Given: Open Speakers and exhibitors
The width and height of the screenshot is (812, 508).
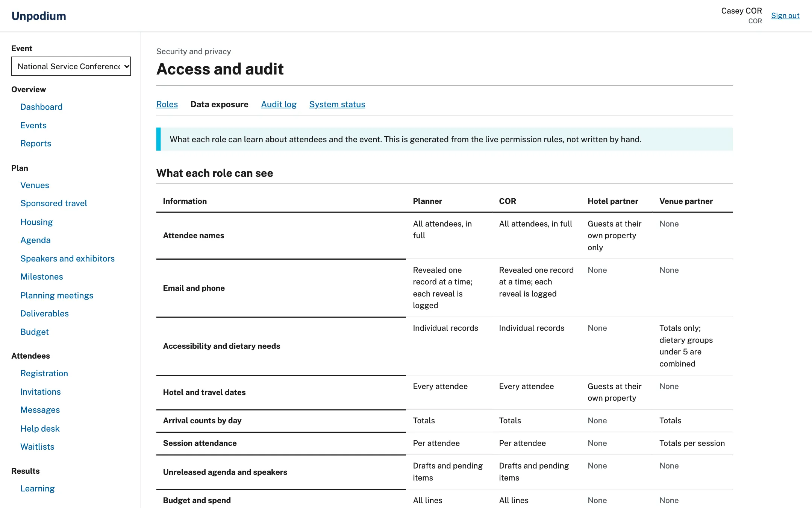Looking at the screenshot, I should click(68, 259).
